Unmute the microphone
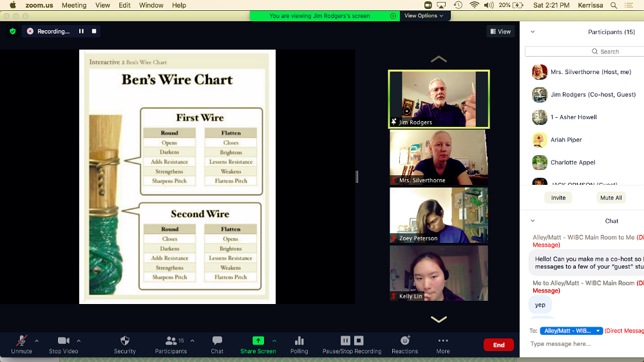 (21, 345)
